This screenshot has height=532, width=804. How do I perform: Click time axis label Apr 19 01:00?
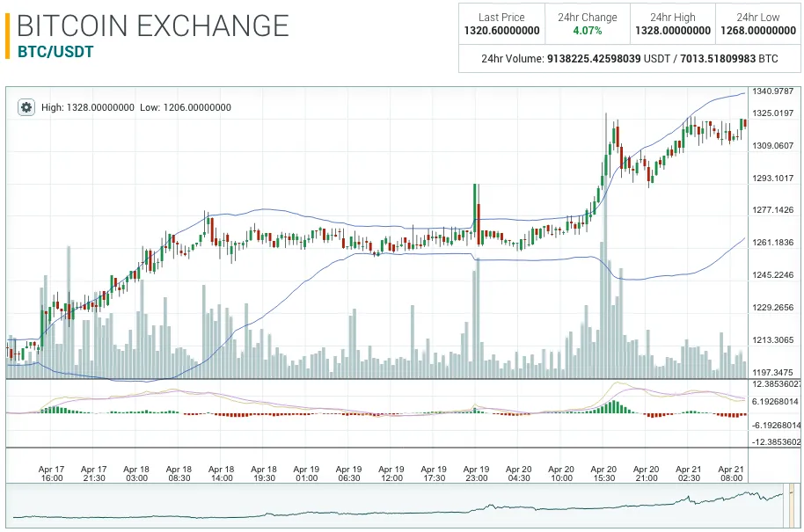(x=307, y=474)
